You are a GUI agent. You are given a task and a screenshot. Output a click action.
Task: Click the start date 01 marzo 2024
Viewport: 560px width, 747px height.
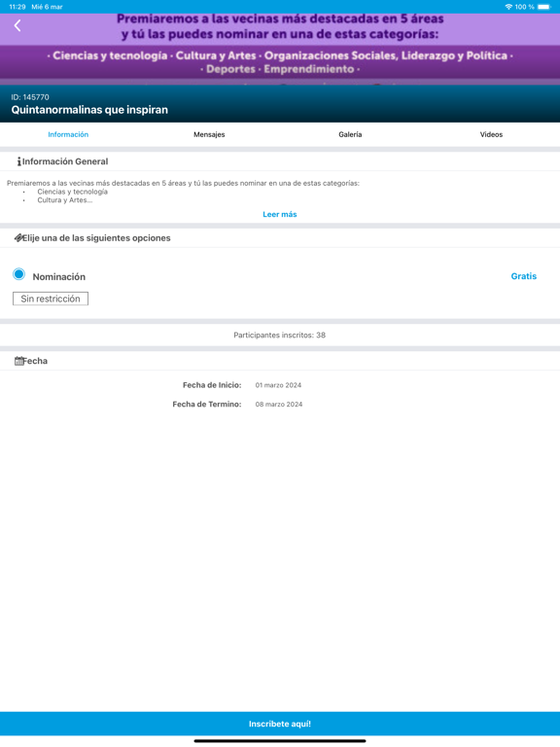(278, 385)
